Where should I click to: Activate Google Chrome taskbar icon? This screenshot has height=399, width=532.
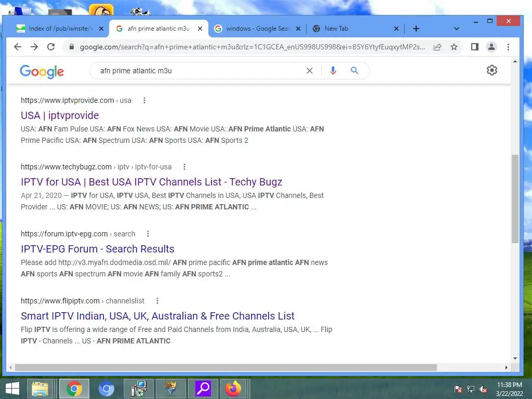(74, 389)
